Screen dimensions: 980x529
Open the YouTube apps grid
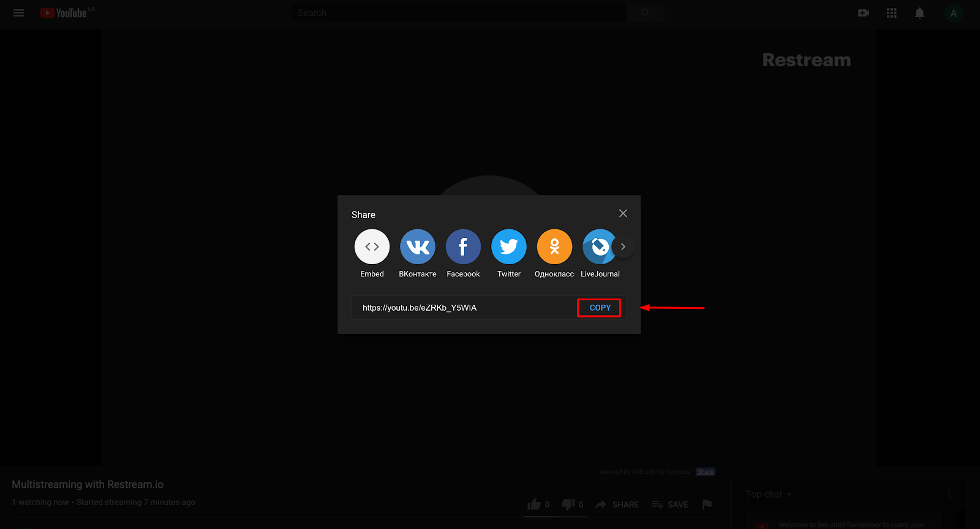pos(892,13)
